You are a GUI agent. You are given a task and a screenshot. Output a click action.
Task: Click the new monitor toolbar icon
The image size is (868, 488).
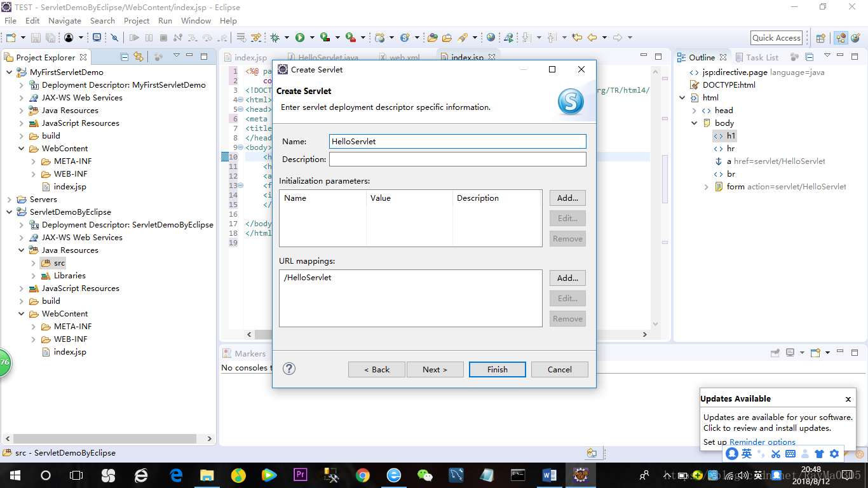click(97, 37)
